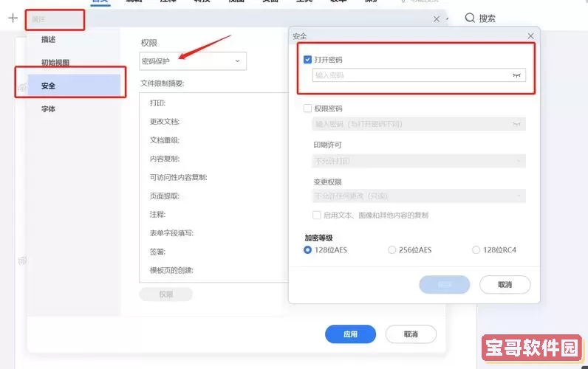Select 128位RC4 encryption level

coord(476,250)
